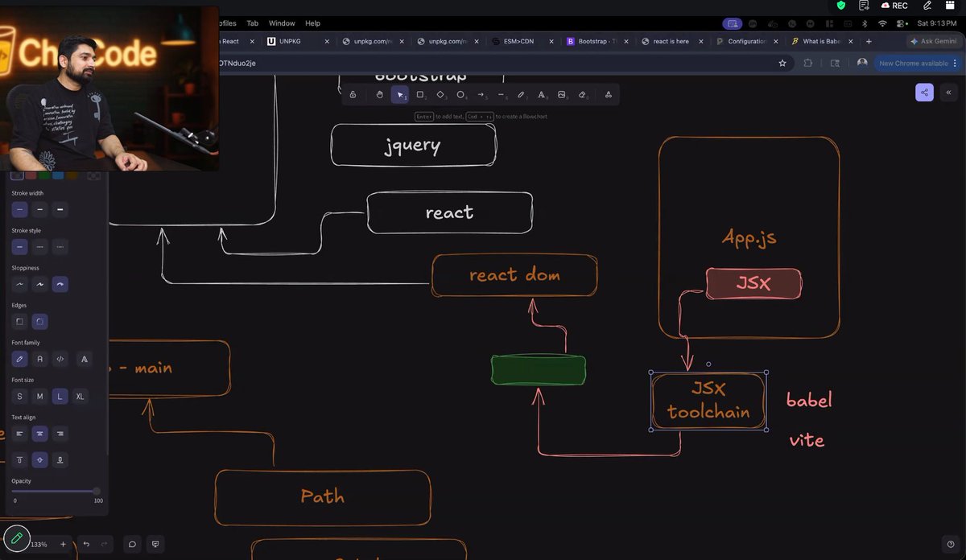Zoom in using the plus button
This screenshot has width=966, height=560.
[x=63, y=544]
